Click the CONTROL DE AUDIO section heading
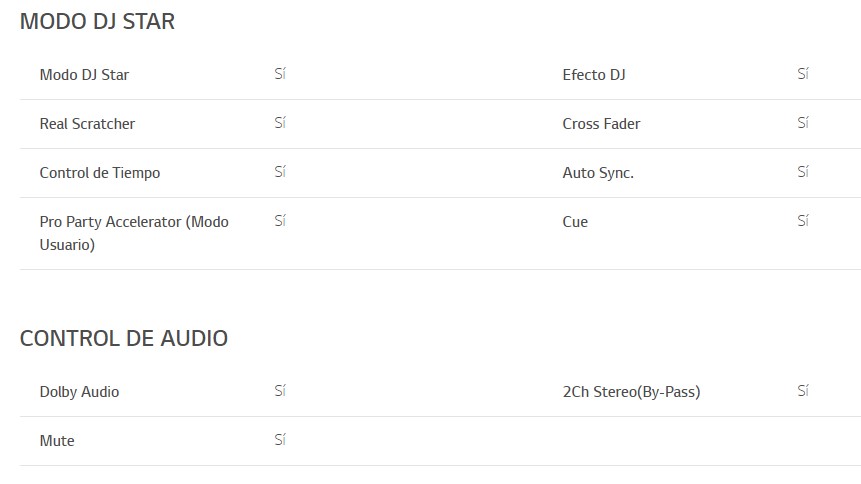This screenshot has width=861, height=484. point(124,338)
